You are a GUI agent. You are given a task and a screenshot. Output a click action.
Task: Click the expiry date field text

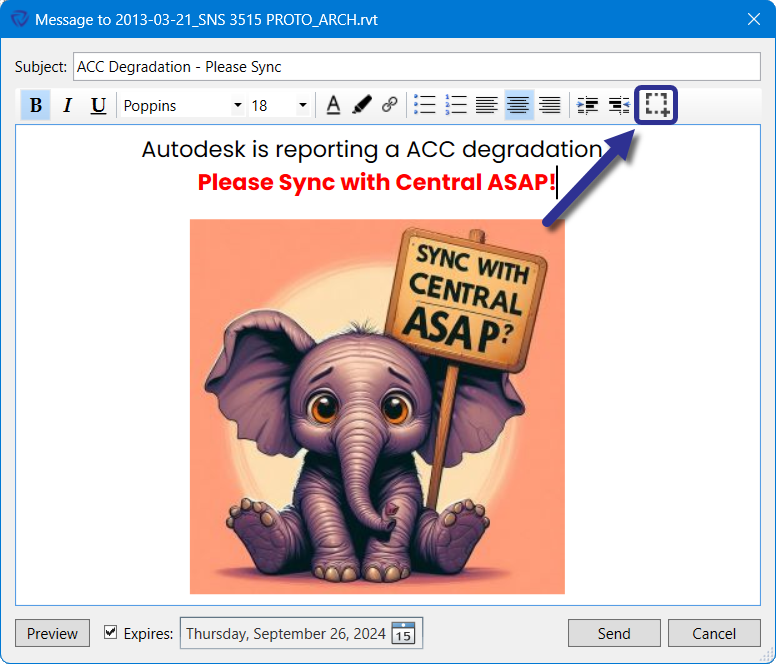click(286, 633)
